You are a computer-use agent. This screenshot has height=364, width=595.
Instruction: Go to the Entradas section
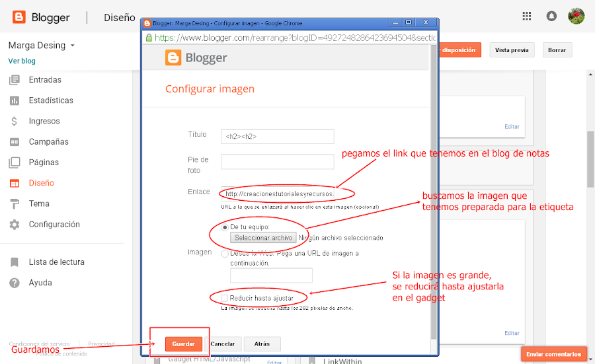(45, 80)
